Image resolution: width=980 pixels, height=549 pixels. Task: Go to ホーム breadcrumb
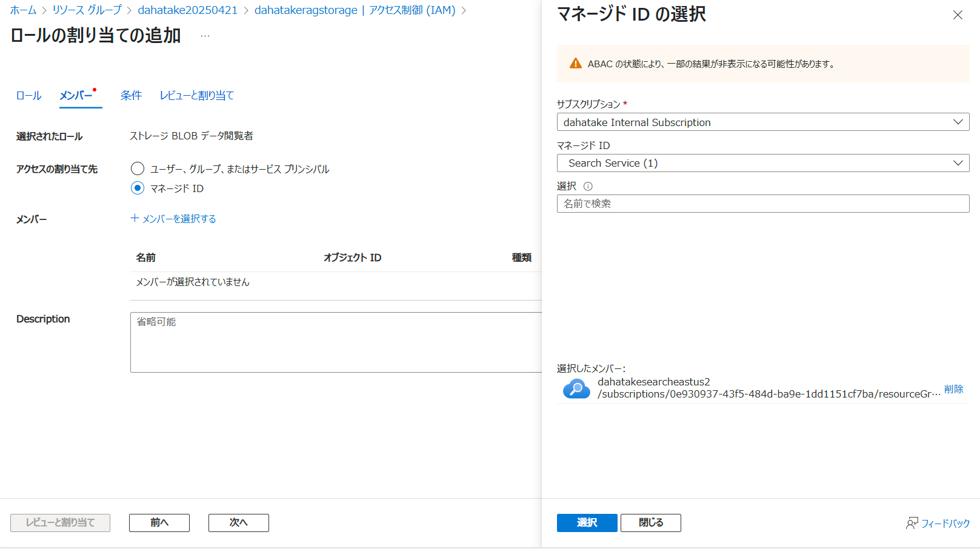click(23, 10)
